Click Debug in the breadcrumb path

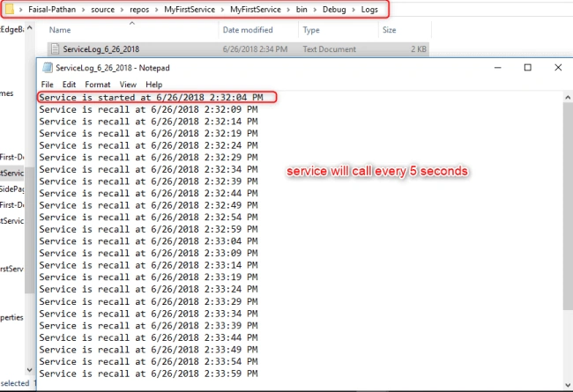pyautogui.click(x=334, y=10)
